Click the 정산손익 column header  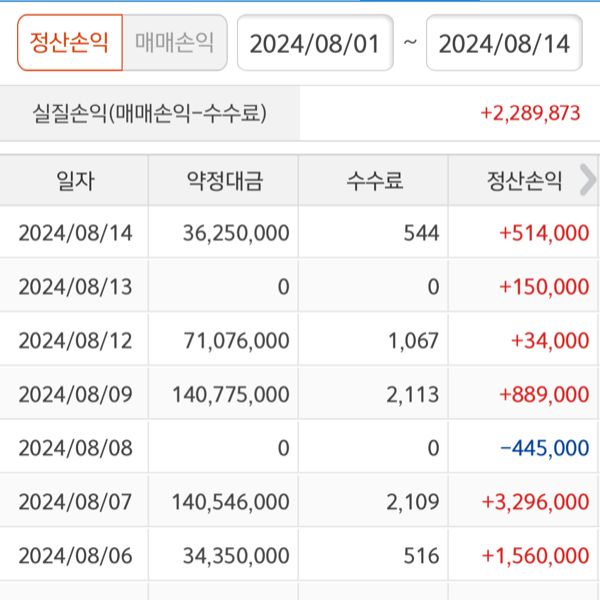point(524,181)
